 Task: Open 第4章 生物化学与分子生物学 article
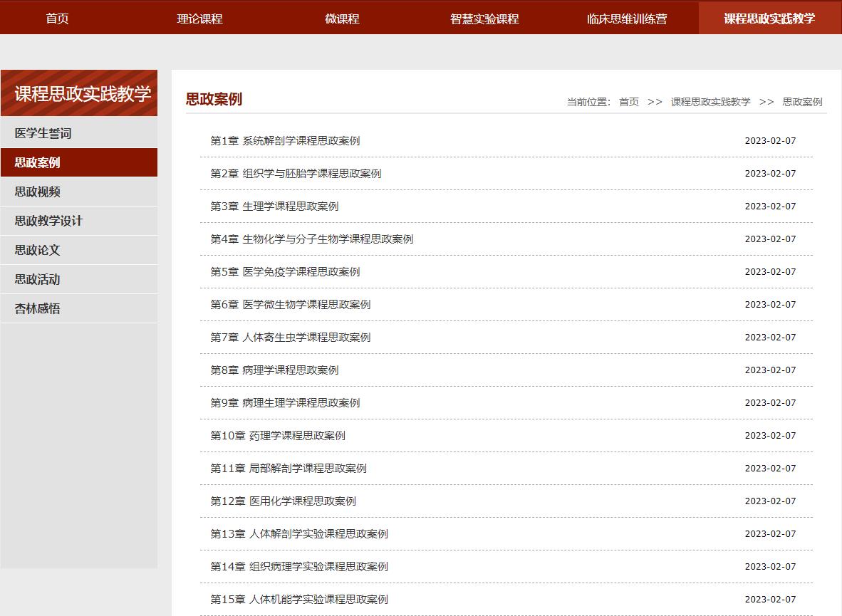[311, 239]
